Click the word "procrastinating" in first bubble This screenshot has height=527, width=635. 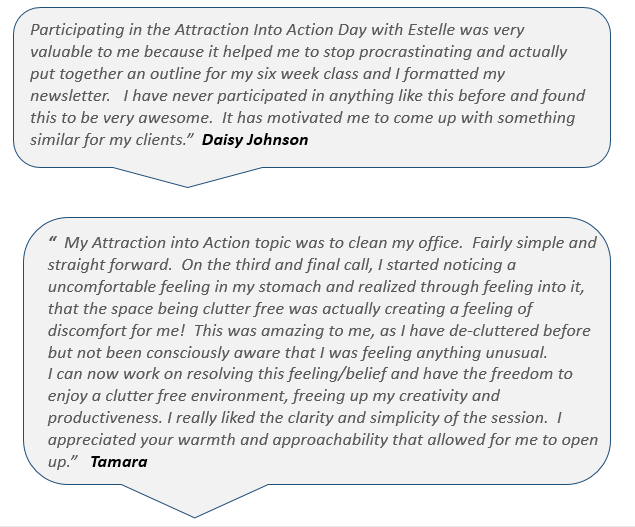(415, 52)
